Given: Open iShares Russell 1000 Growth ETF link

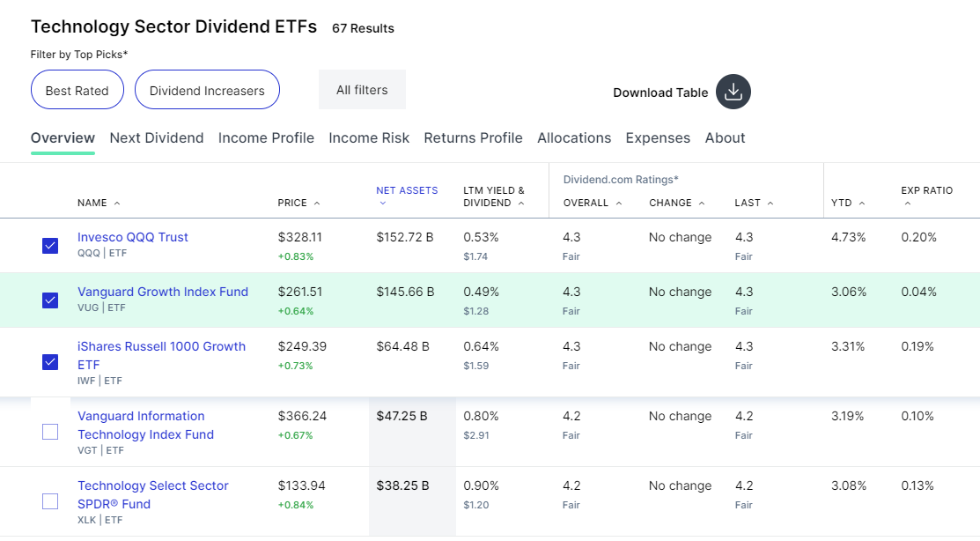Looking at the screenshot, I should point(161,355).
